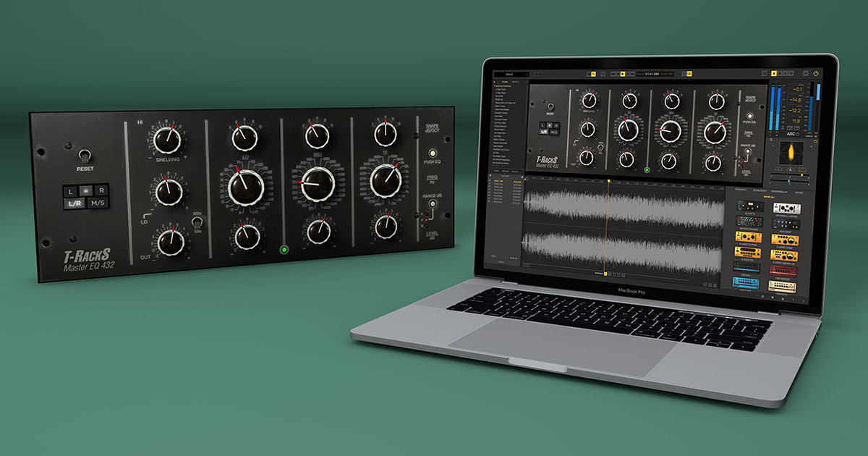This screenshot has width=868, height=456.
Task: Click the green power LED in the laptop plugin view
Action: (647, 171)
